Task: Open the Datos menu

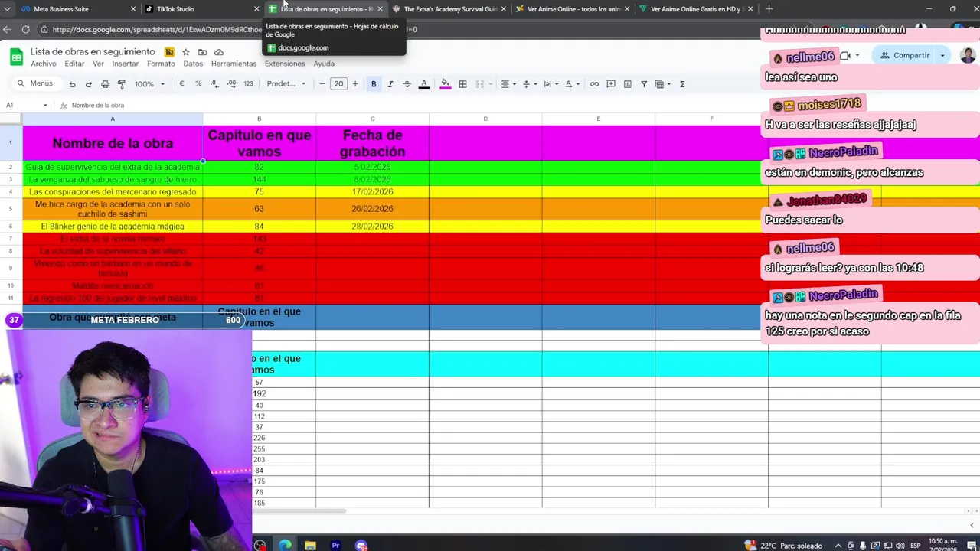Action: [x=193, y=64]
